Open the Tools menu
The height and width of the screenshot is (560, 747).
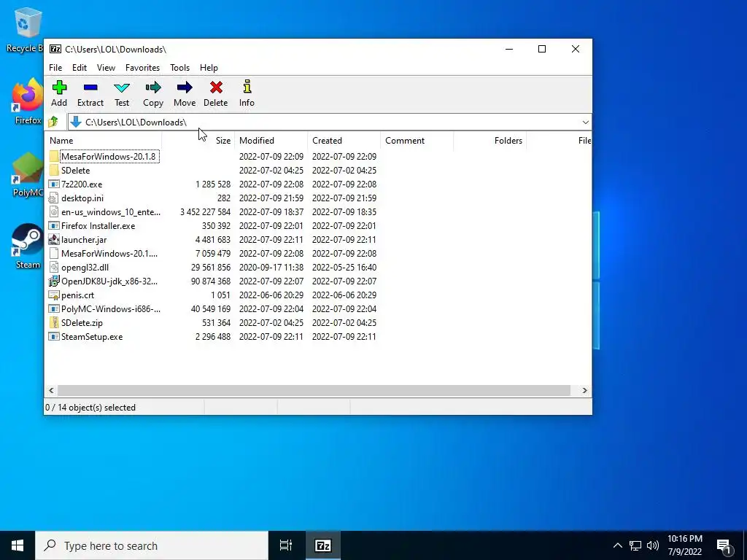pos(179,68)
